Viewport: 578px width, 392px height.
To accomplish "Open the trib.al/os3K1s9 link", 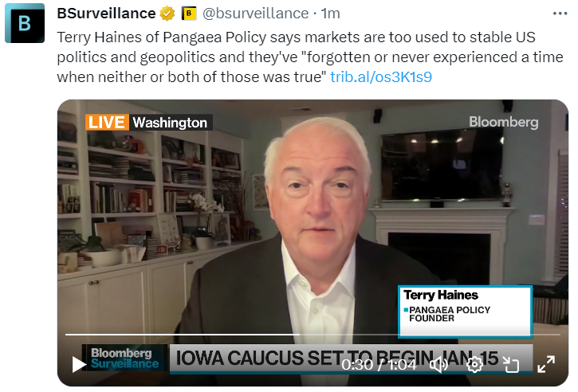I will point(381,77).
